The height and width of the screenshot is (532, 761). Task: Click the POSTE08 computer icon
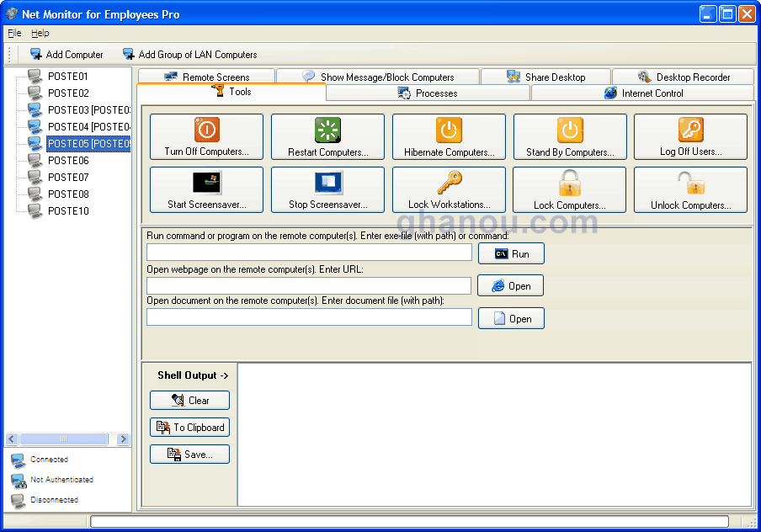[35, 194]
